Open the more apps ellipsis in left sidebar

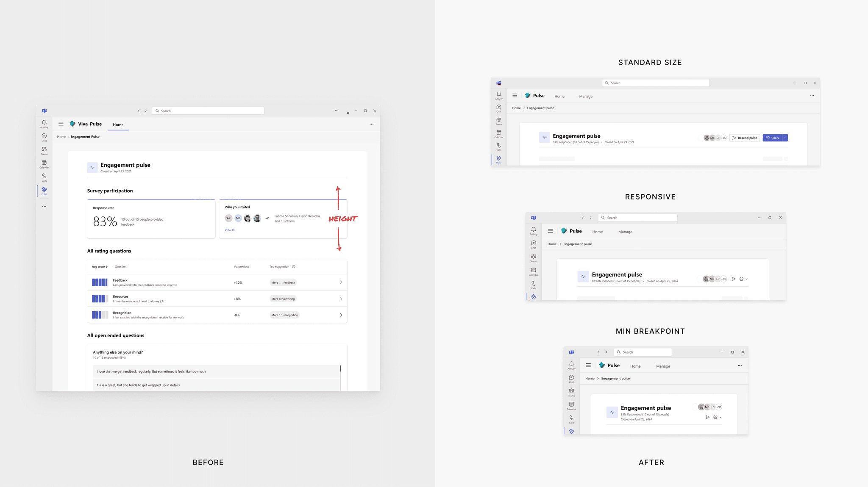[44, 207]
